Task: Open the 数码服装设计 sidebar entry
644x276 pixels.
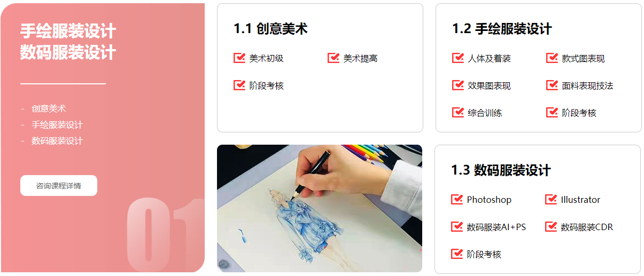Action: point(57,141)
